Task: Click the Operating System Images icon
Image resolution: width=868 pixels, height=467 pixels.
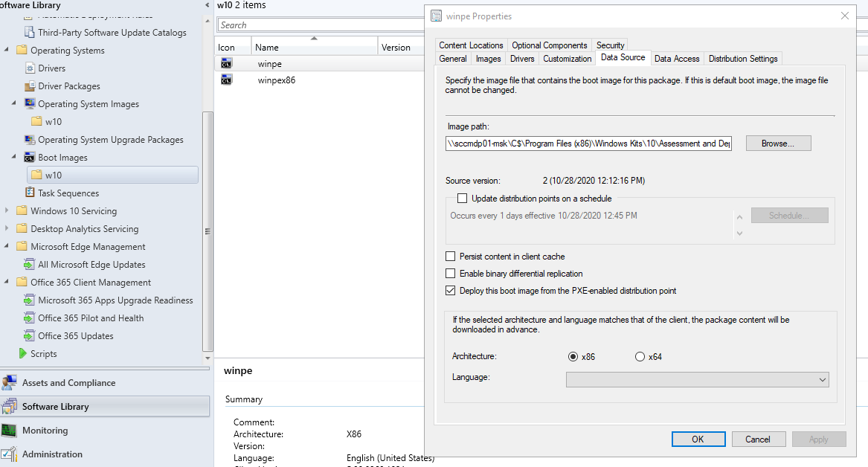Action: 30,103
